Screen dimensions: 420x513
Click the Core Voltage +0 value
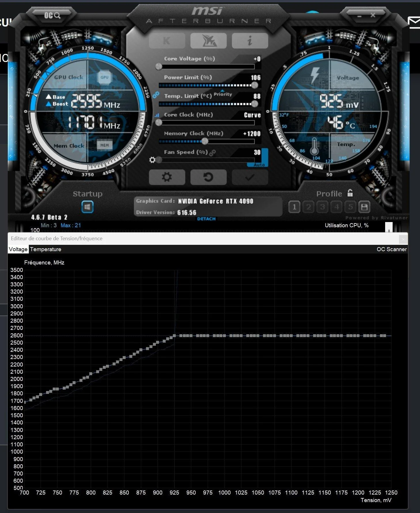tap(257, 59)
